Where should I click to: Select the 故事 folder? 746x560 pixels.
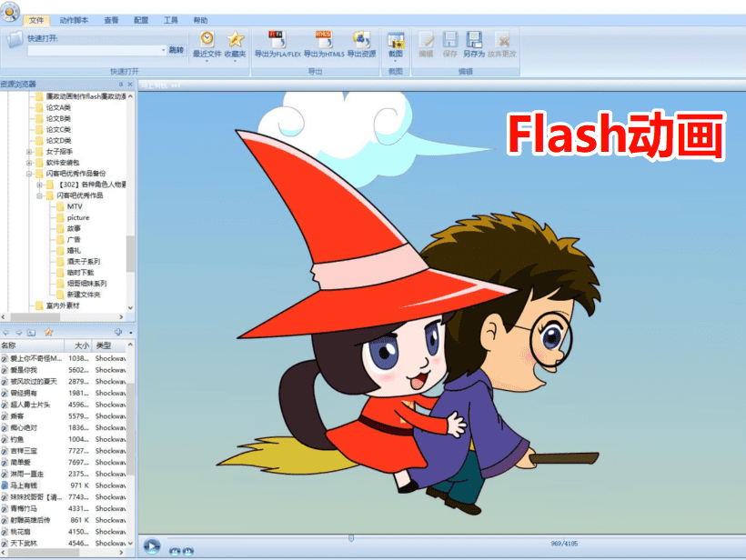point(74,228)
